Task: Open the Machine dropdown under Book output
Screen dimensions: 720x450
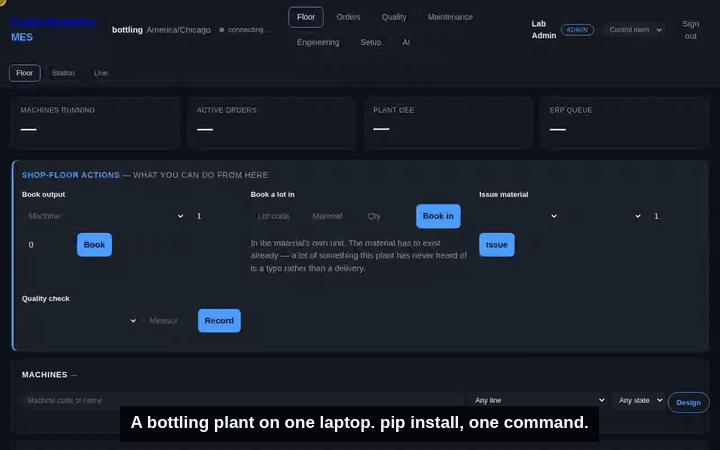Action: 105,216
